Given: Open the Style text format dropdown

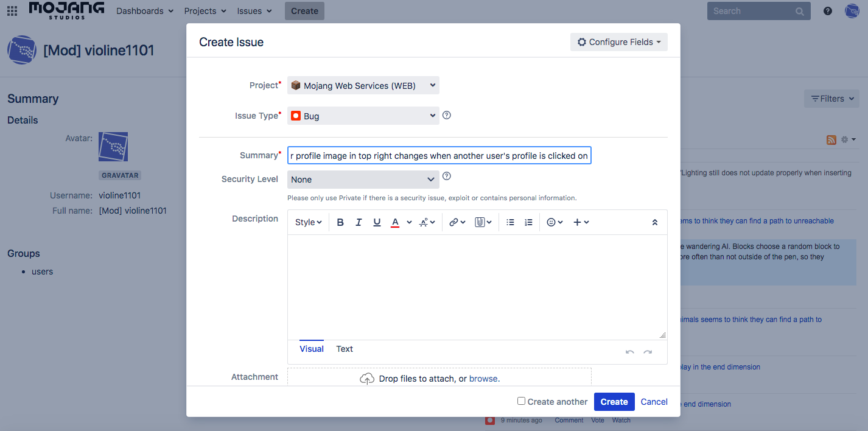Looking at the screenshot, I should [308, 222].
